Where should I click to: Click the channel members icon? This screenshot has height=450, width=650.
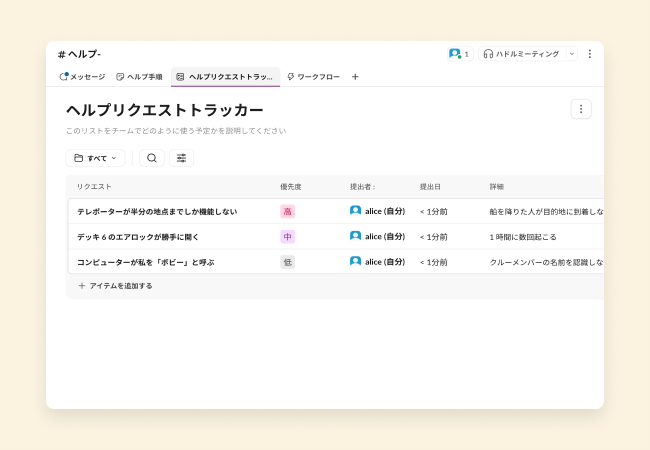pos(459,54)
